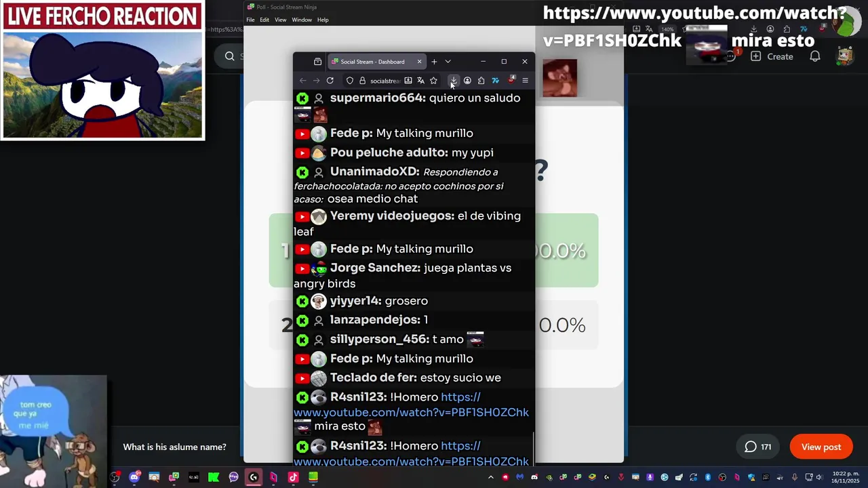Close the Social Stream - Dashboard tab

419,62
